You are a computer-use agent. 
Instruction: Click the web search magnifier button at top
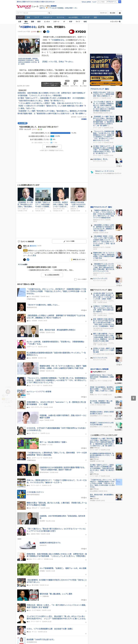tap(120, 2)
